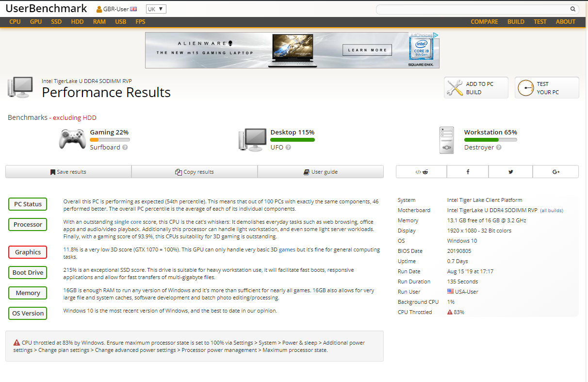588x382 pixels.
Task: Click the Run Date value Aug 15 '19
Action: click(469, 271)
